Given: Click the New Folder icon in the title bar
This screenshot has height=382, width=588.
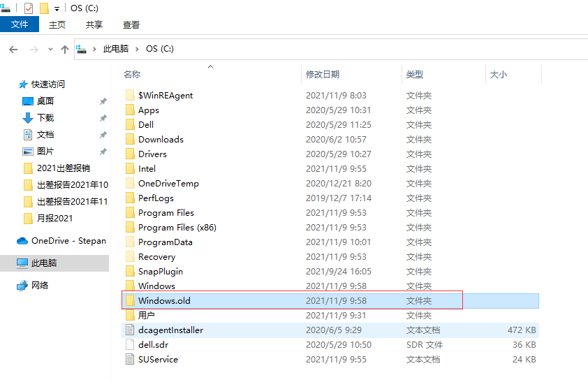Looking at the screenshot, I should coord(44,8).
